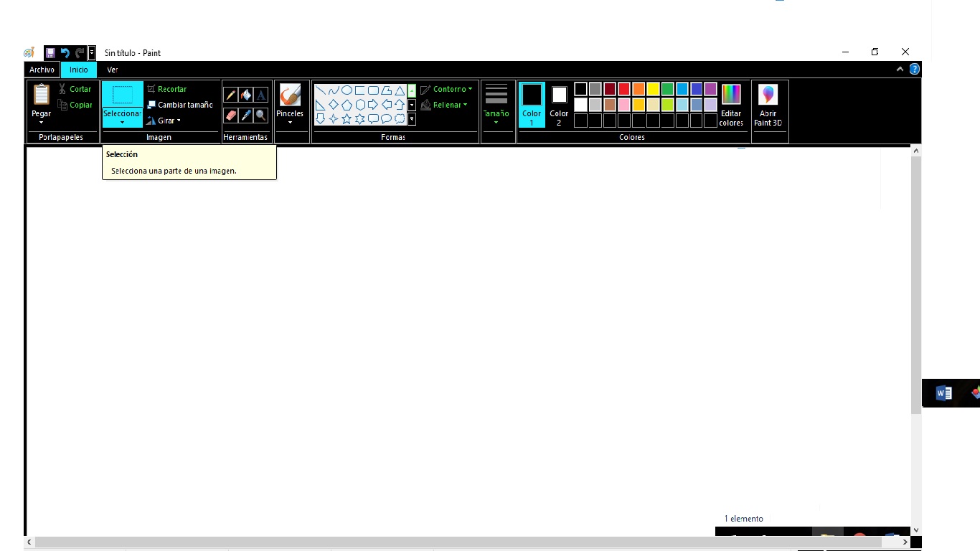Choose the Oval callout shape
980x551 pixels.
click(x=387, y=118)
